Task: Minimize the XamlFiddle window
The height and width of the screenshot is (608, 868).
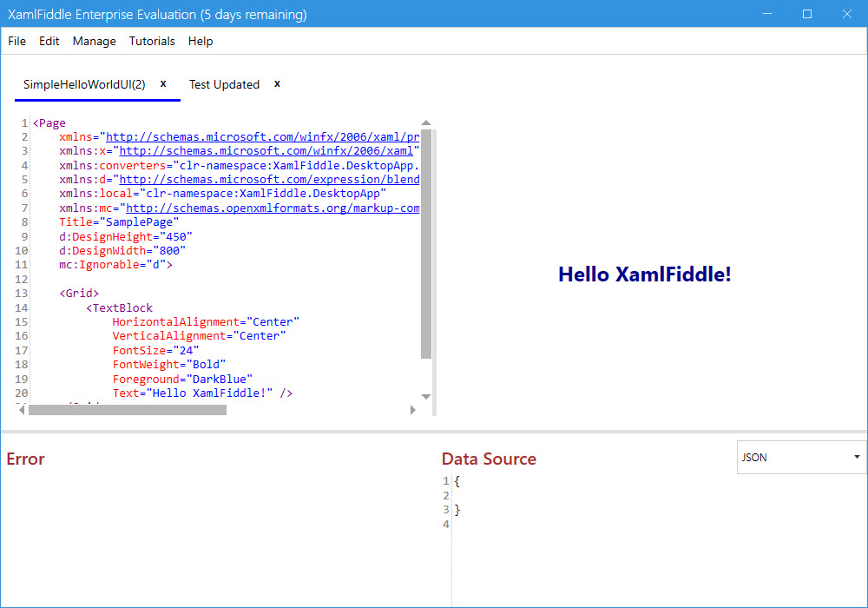Action: (767, 14)
